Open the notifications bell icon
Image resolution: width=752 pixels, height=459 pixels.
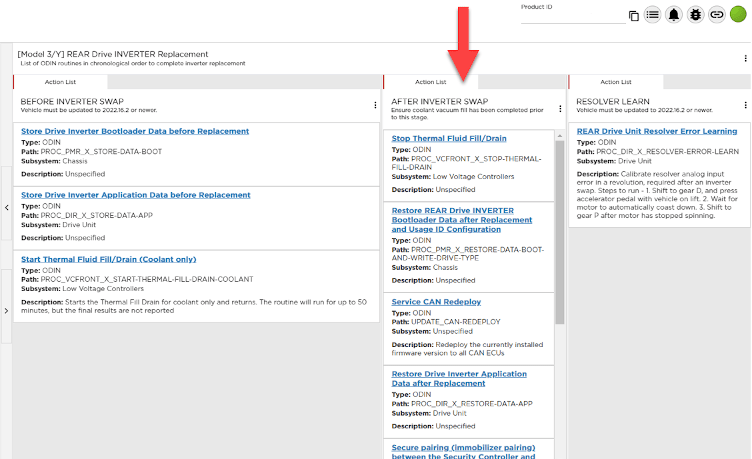pos(674,15)
